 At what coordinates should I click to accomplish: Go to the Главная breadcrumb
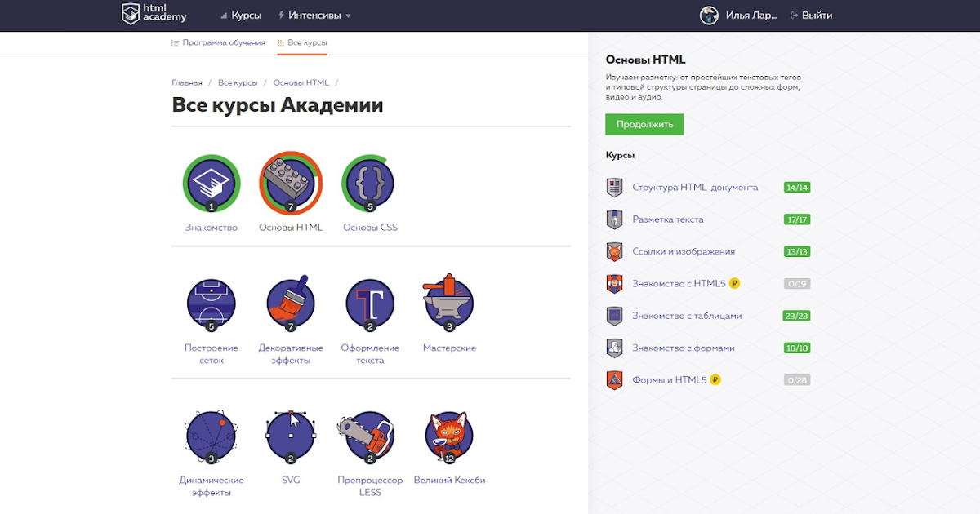click(187, 82)
